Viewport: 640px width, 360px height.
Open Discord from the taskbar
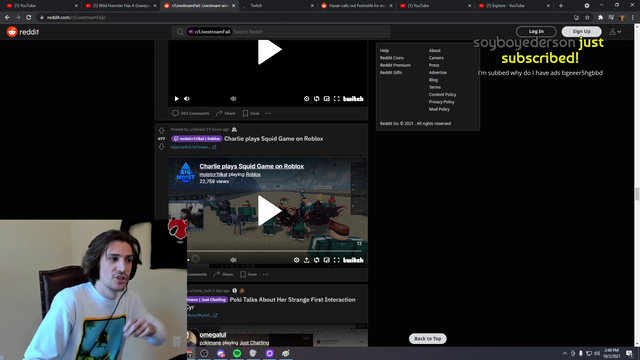[x=221, y=353]
